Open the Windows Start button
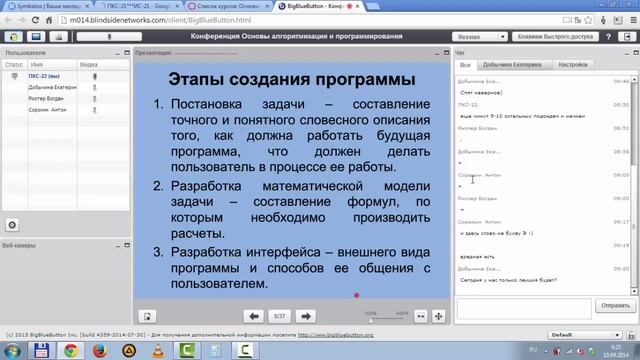Screen dimensions: 640x360 click(x=12, y=351)
